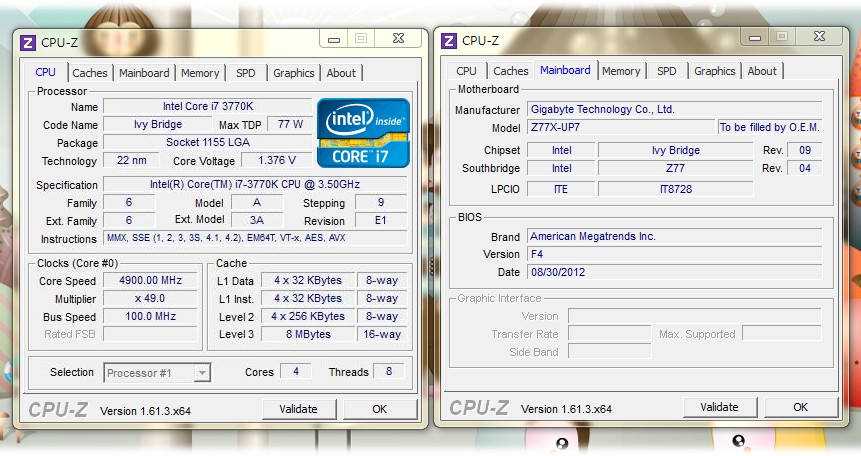861x456 pixels.
Task: Click Manufacturer field Gigabyte Technology Co., Ltd.
Action: point(675,109)
